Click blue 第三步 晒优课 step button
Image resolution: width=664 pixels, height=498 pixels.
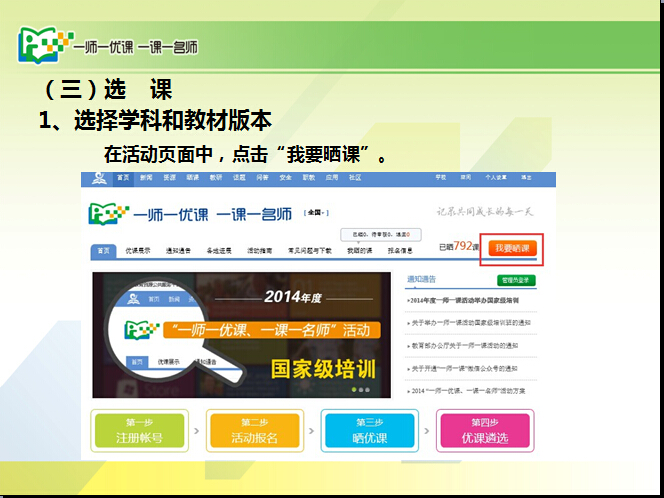[370, 431]
